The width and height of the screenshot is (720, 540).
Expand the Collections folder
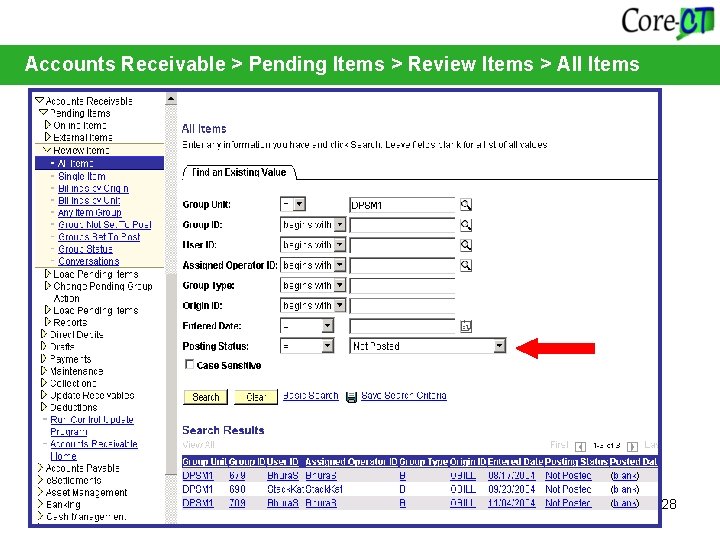coord(44,382)
